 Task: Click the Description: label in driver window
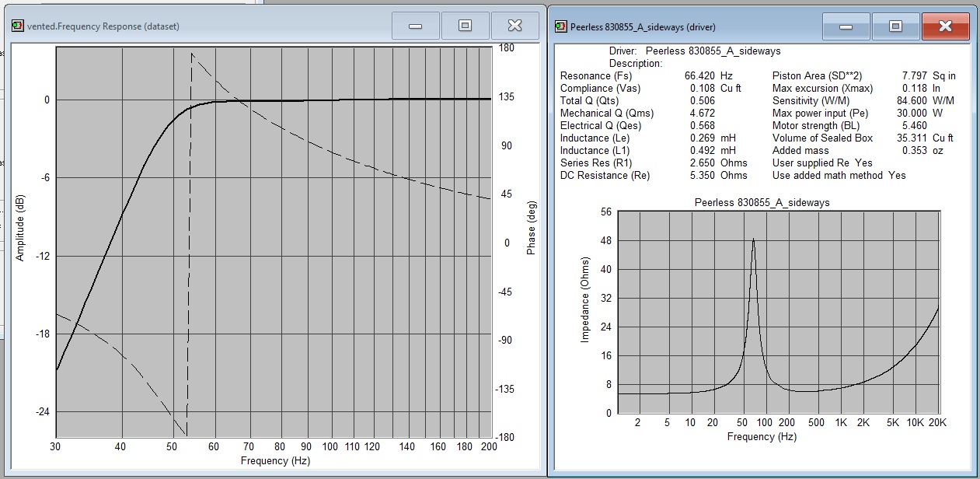pos(636,64)
